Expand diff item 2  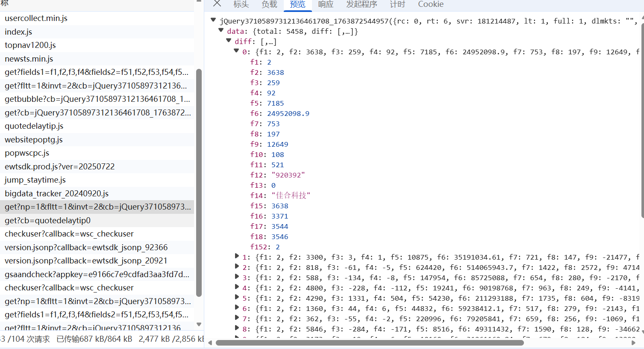tap(237, 266)
